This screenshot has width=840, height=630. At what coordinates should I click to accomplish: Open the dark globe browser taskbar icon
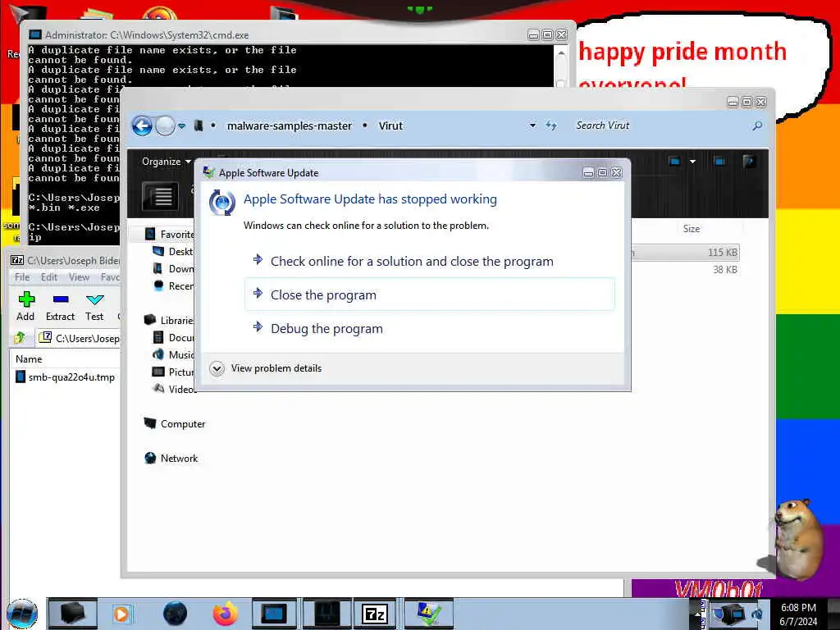tap(176, 614)
